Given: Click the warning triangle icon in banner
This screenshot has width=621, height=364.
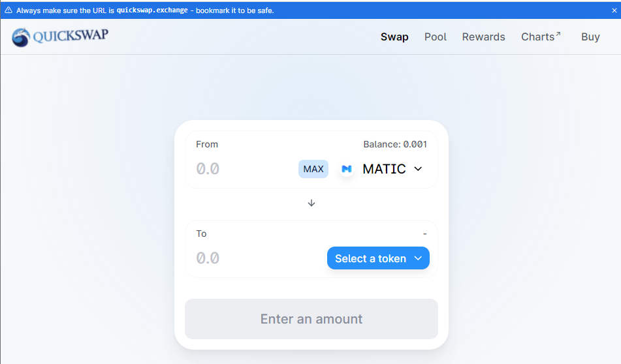Looking at the screenshot, I should (8, 10).
